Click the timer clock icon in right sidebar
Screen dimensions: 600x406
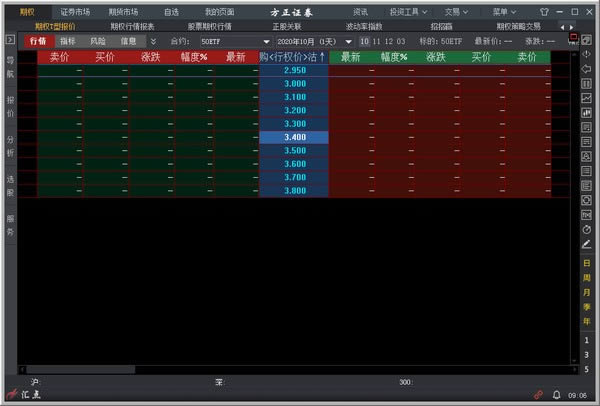click(586, 229)
